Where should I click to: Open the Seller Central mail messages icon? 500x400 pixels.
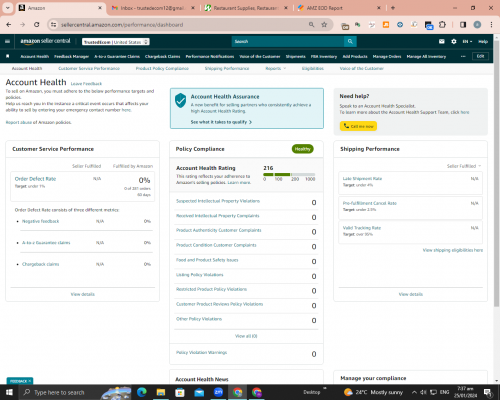point(442,41)
